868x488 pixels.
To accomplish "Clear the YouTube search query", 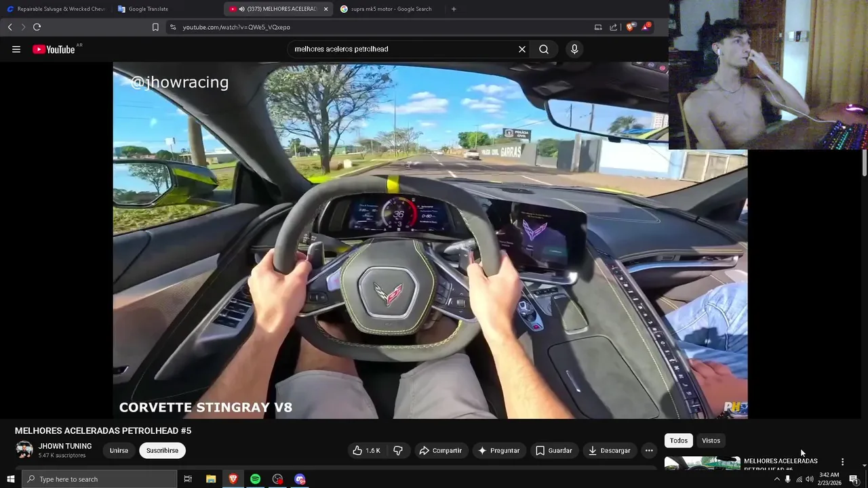I will click(x=522, y=49).
